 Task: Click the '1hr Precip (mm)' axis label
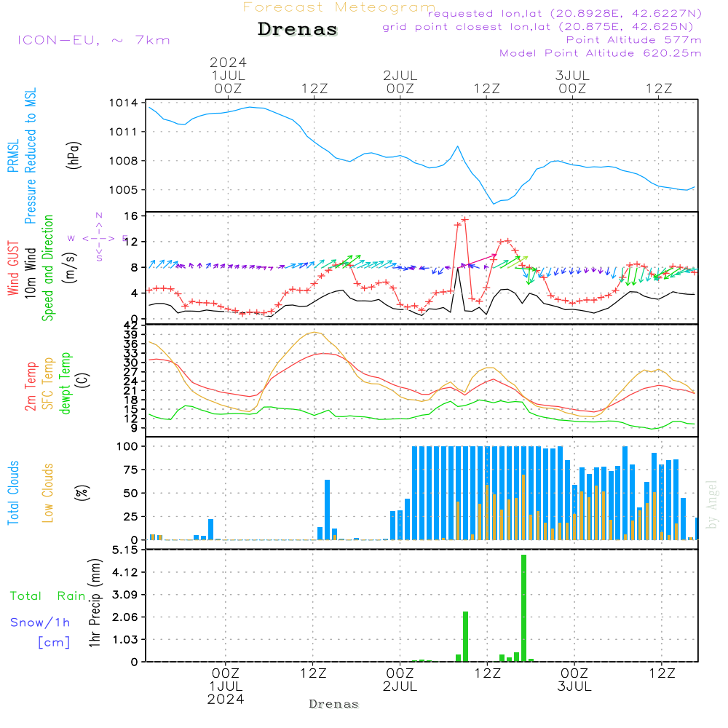coord(95,604)
